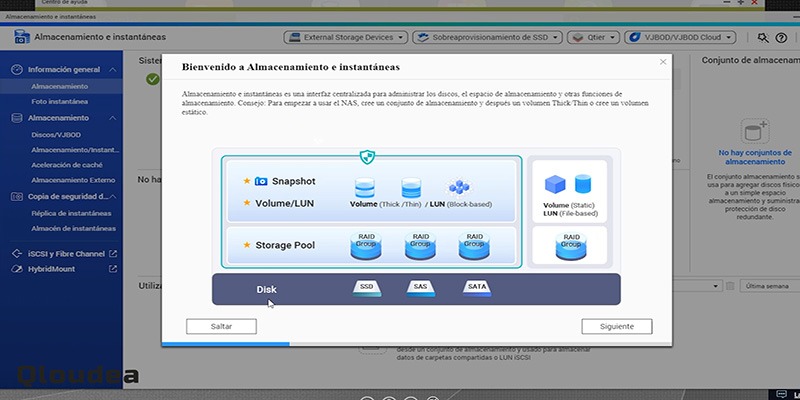800x400 pixels.
Task: Collapse the Información general section
Action: coord(113,69)
